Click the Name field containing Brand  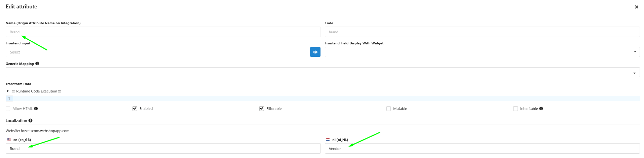click(x=163, y=32)
